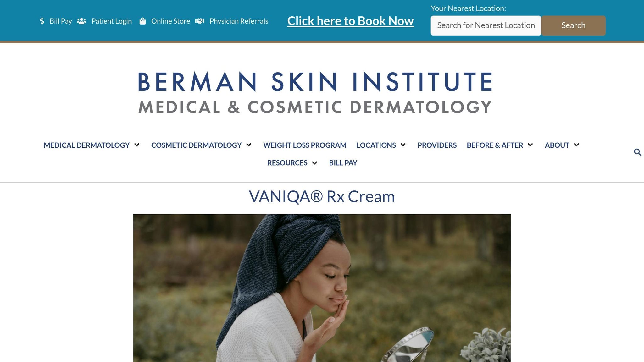Open the Providers menu item
The width and height of the screenshot is (644, 362).
coord(437,145)
